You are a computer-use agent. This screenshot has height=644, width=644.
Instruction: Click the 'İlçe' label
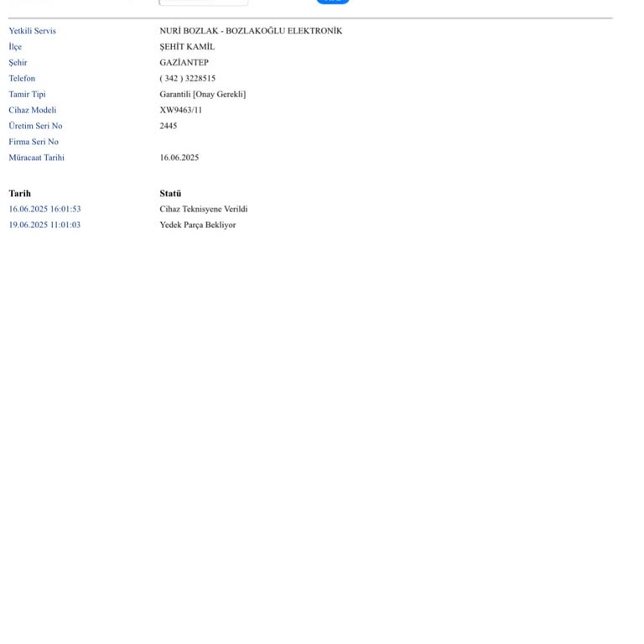point(15,47)
